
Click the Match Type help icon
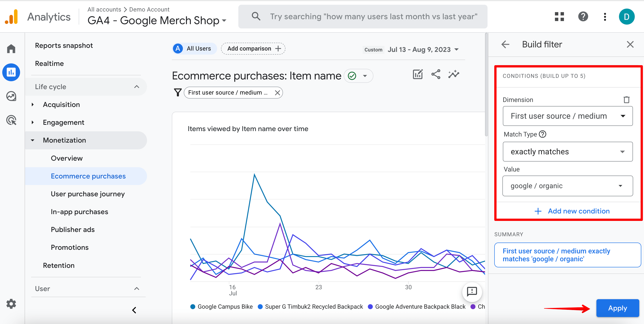click(543, 134)
